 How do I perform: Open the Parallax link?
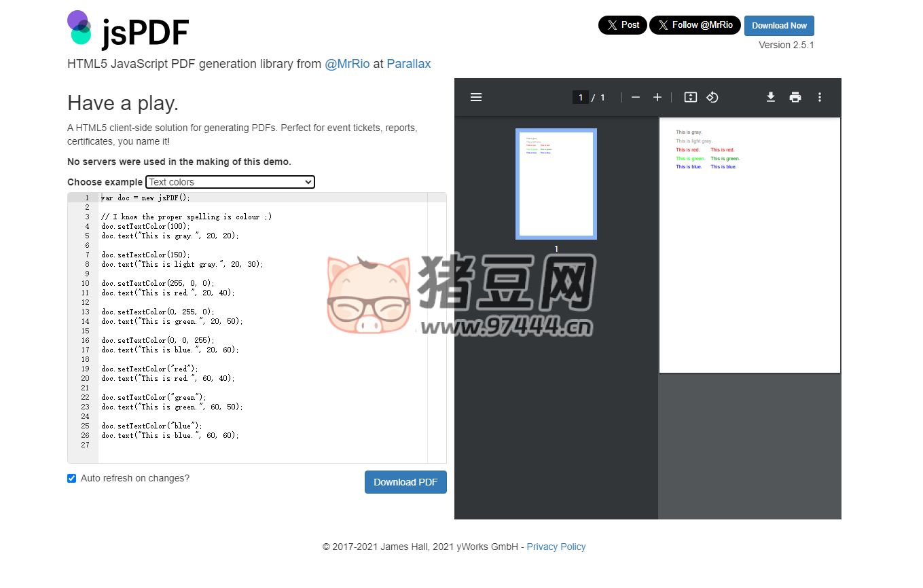point(409,64)
